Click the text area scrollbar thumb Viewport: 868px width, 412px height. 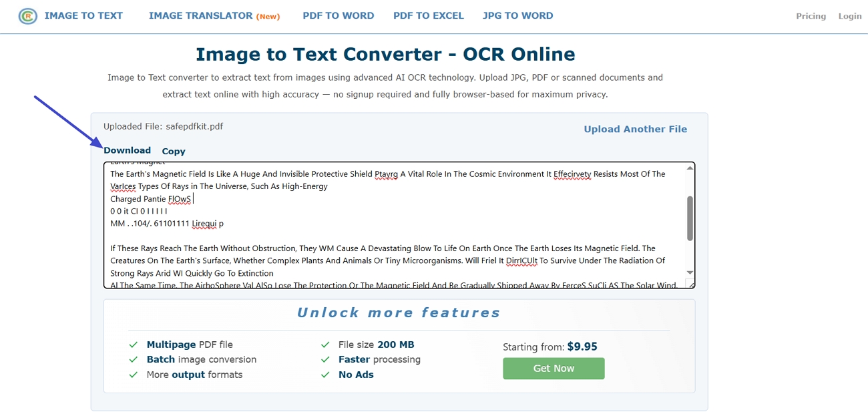(690, 218)
